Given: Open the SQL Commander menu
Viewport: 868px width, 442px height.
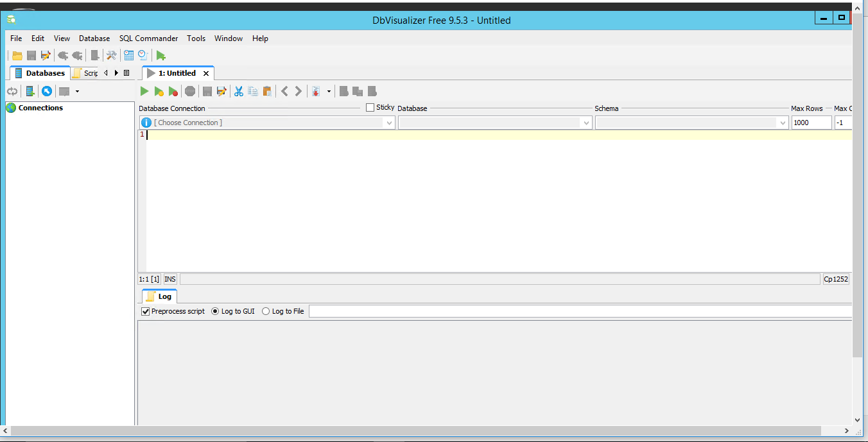Looking at the screenshot, I should click(x=148, y=38).
